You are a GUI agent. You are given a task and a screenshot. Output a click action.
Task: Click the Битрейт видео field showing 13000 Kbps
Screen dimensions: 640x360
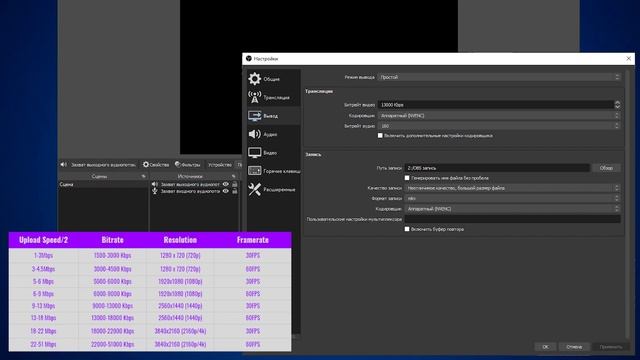pyautogui.click(x=496, y=105)
